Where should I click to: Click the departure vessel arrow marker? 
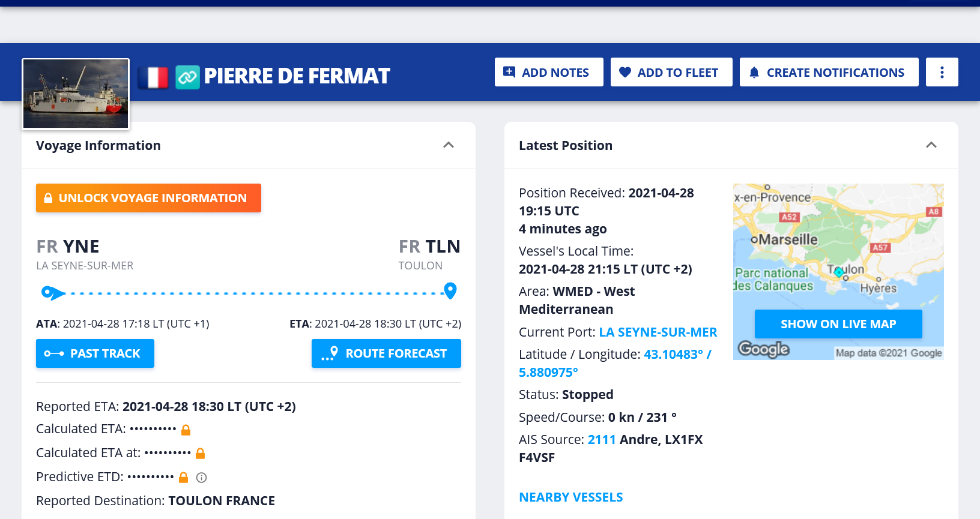(x=53, y=292)
